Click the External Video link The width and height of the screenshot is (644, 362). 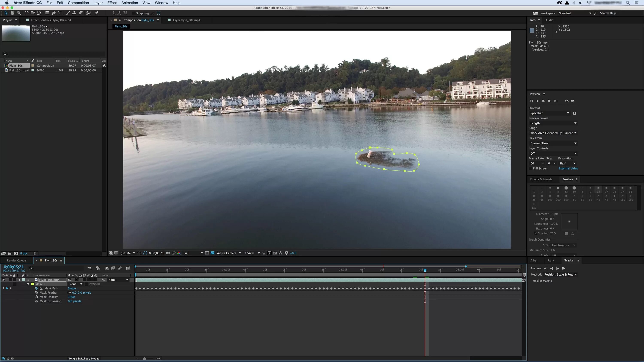point(568,169)
